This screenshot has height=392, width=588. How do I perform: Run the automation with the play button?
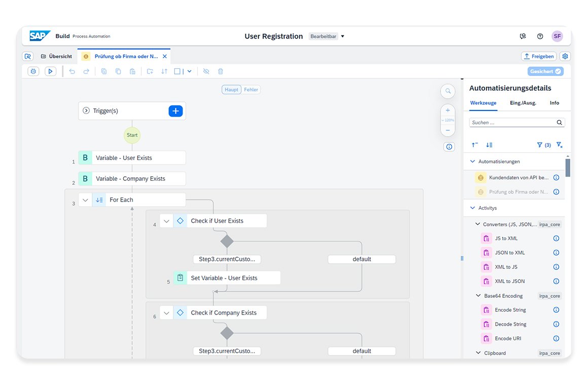coord(50,71)
